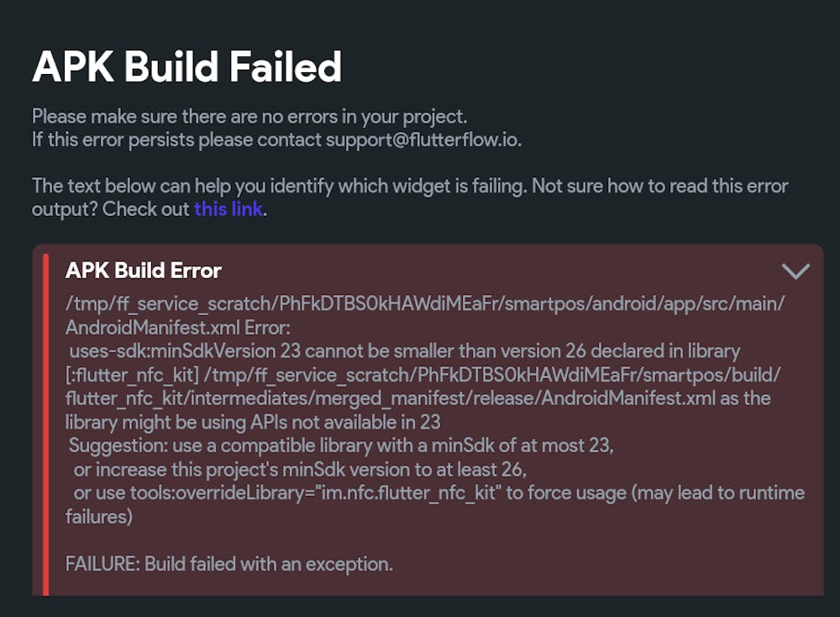The height and width of the screenshot is (617, 840).
Task: Collapse the APK Build Error chevron
Action: 795,272
